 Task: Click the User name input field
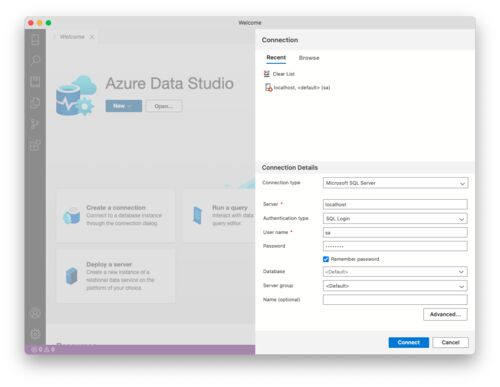(x=395, y=233)
